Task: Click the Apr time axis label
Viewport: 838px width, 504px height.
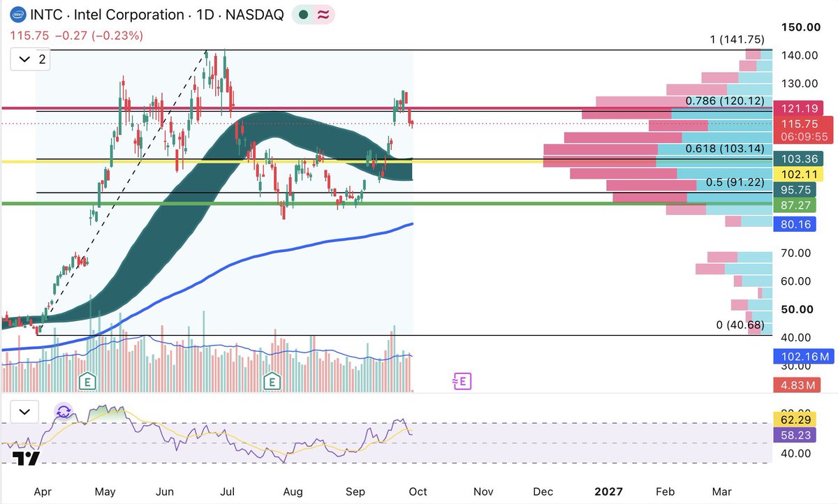Action: (x=42, y=492)
